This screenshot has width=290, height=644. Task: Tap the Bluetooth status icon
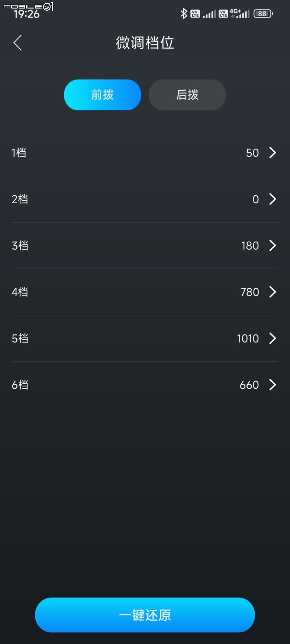click(184, 14)
